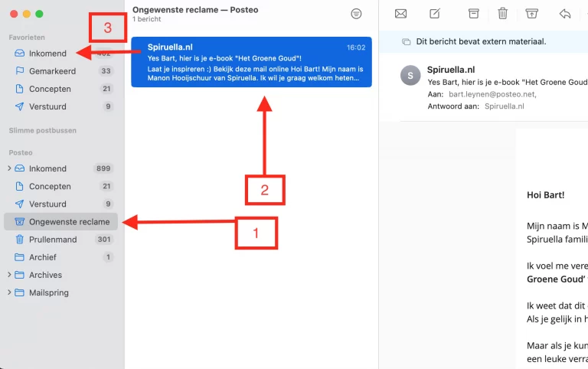Viewport: 588px width, 369px height.
Task: Expand the Archives folder chevron
Action: pos(9,275)
